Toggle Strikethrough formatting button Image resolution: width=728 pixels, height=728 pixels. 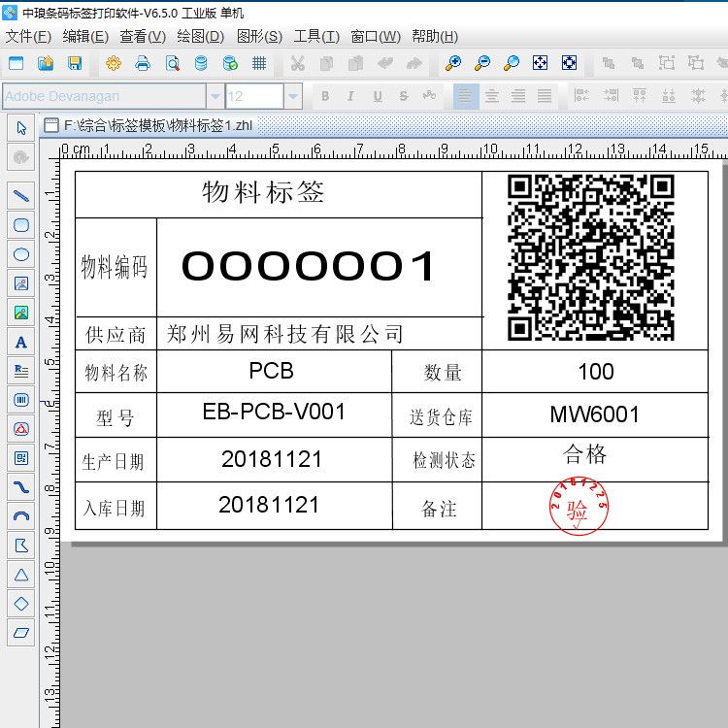(x=404, y=96)
